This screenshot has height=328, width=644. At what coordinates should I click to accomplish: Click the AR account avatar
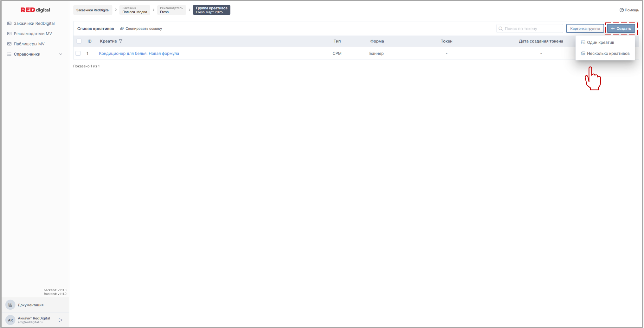(x=10, y=320)
